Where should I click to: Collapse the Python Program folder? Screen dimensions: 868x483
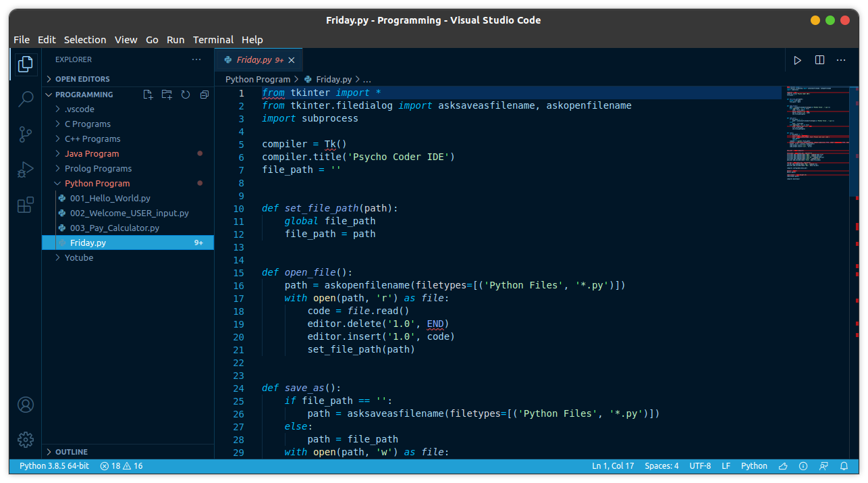tap(128, 183)
